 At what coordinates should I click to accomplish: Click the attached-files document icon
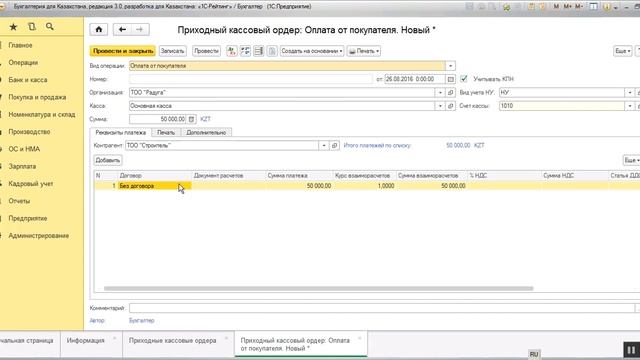click(x=272, y=51)
